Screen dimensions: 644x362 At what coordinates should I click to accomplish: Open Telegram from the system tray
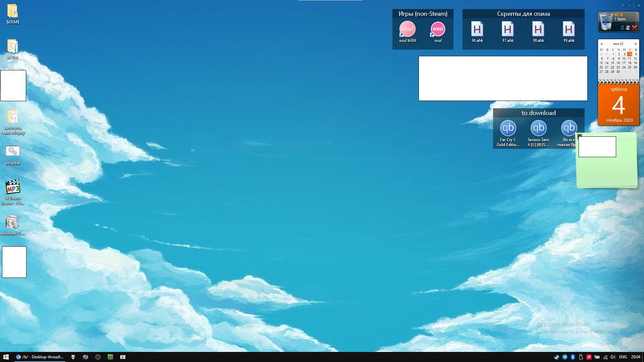pos(565,357)
